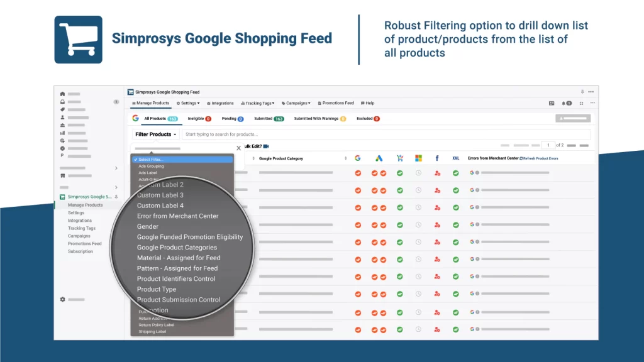Click Refresh Product Errors link
Image resolution: width=644 pixels, height=362 pixels.
coord(540,158)
